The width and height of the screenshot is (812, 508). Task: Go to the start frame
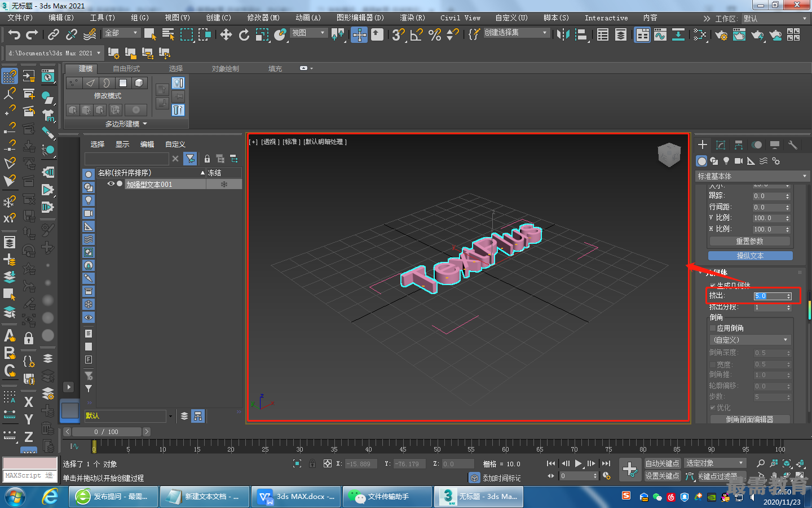[551, 463]
